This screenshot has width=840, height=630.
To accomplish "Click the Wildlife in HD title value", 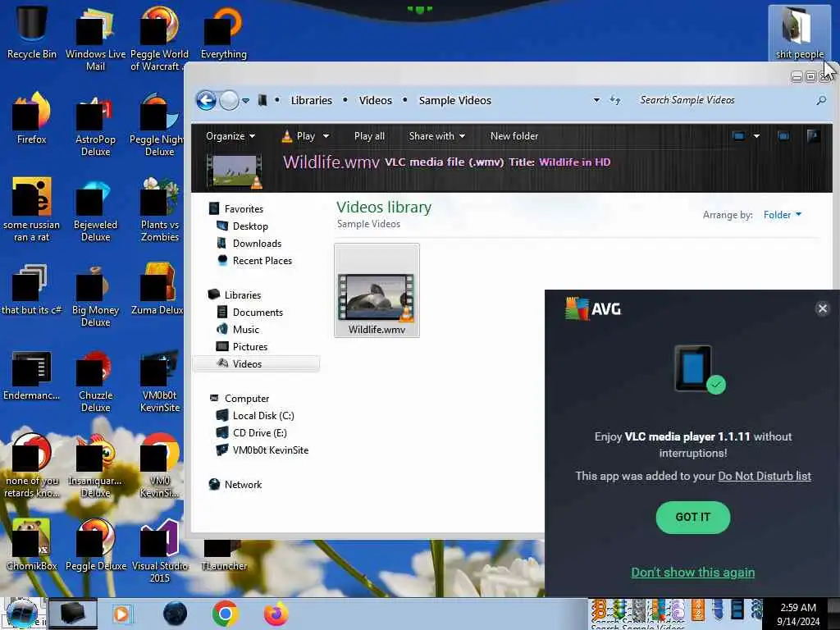I will pyautogui.click(x=574, y=162).
